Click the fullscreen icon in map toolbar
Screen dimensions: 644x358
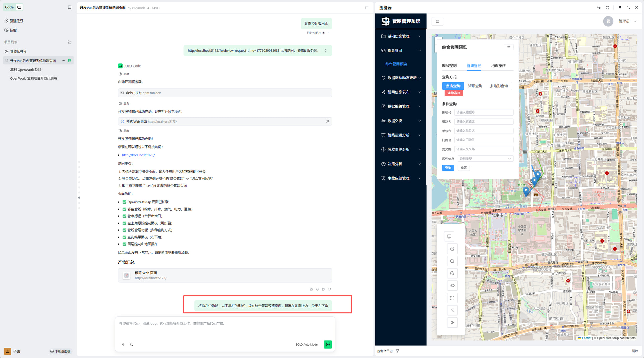pyautogui.click(x=452, y=298)
